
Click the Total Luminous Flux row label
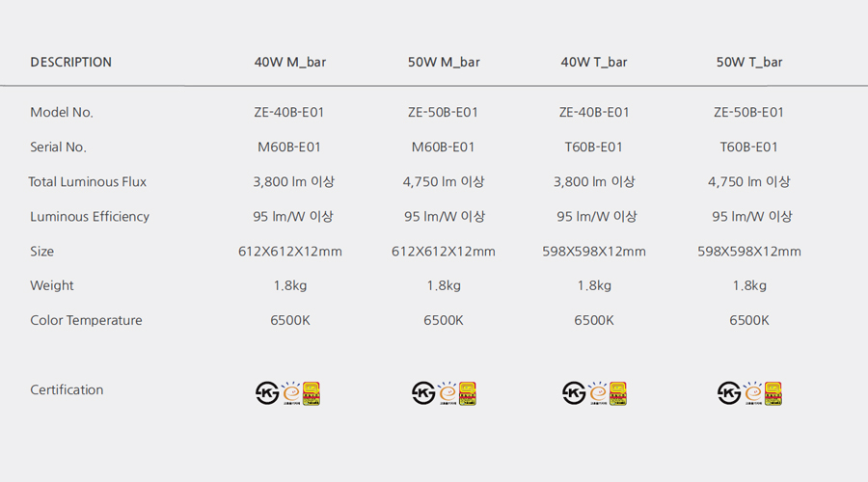pyautogui.click(x=88, y=182)
